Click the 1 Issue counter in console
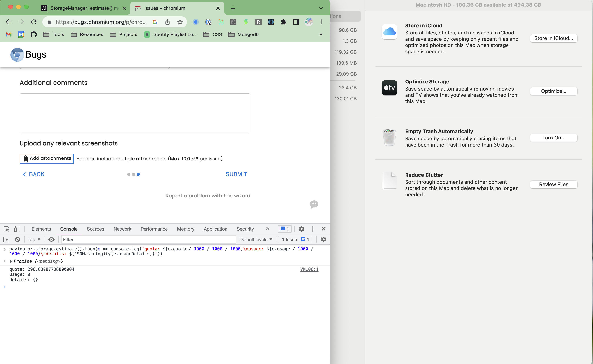 (295, 240)
